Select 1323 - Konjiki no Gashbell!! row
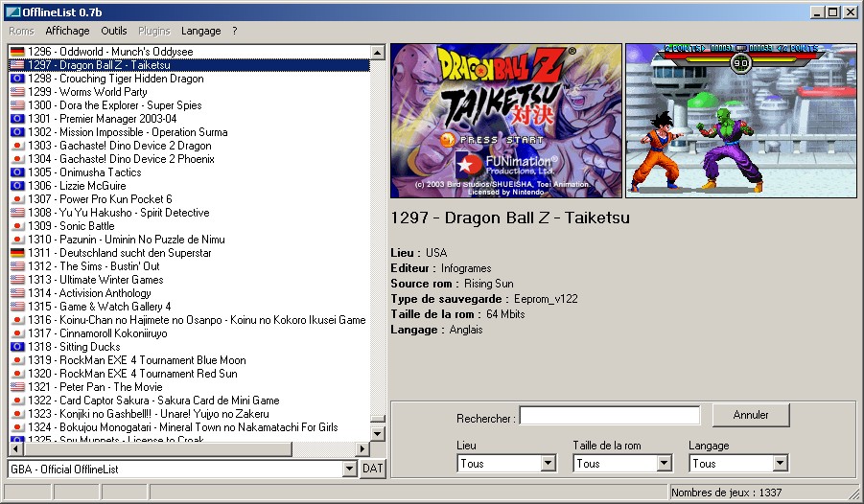This screenshot has height=504, width=864. (x=149, y=414)
